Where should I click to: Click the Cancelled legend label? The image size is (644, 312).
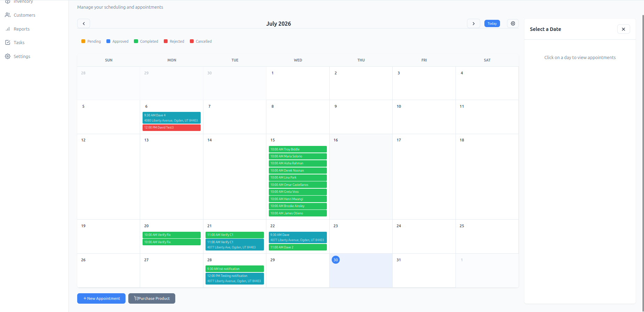click(x=204, y=41)
